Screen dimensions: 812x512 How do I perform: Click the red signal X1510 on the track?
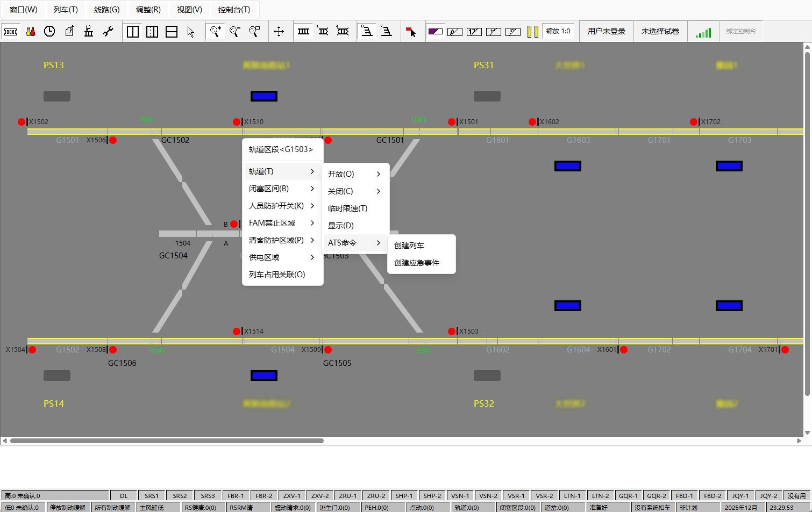(x=237, y=122)
